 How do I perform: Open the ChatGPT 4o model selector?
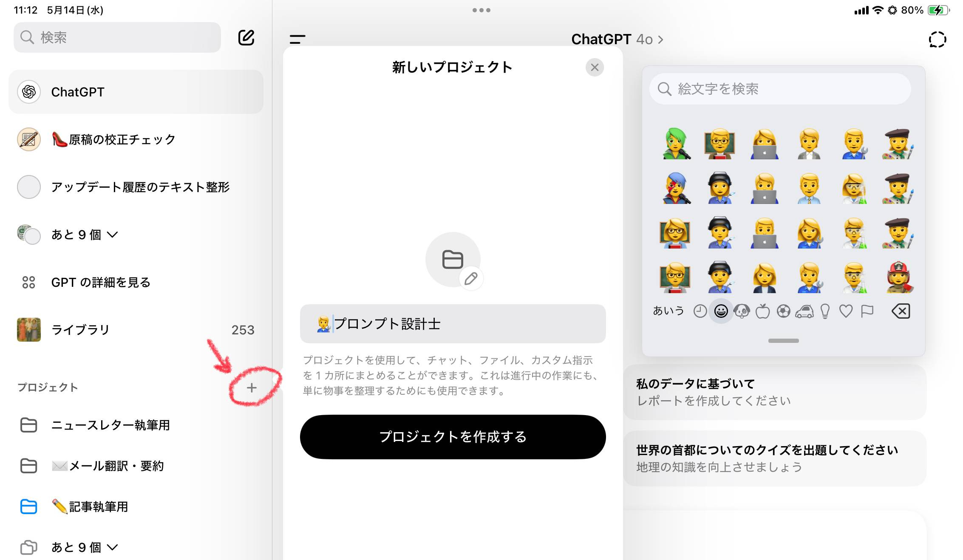tap(617, 40)
